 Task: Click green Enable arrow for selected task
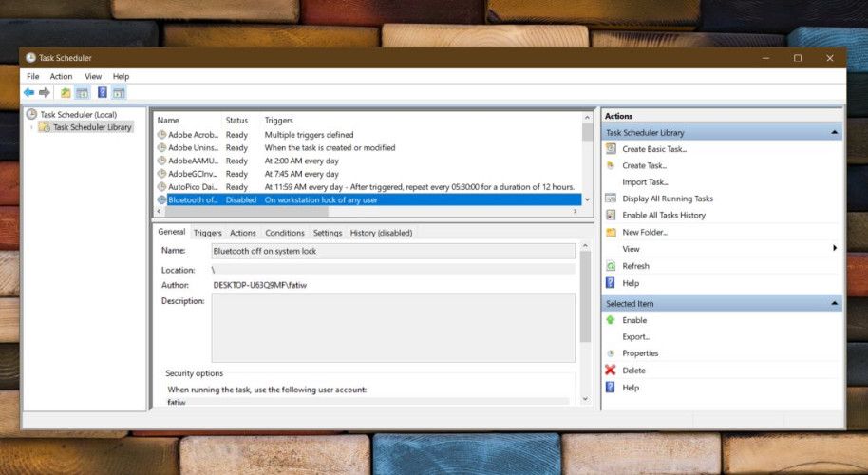[x=611, y=320]
